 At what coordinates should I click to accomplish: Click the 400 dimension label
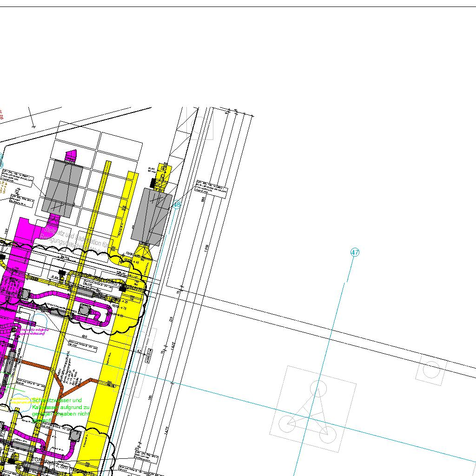84,337
